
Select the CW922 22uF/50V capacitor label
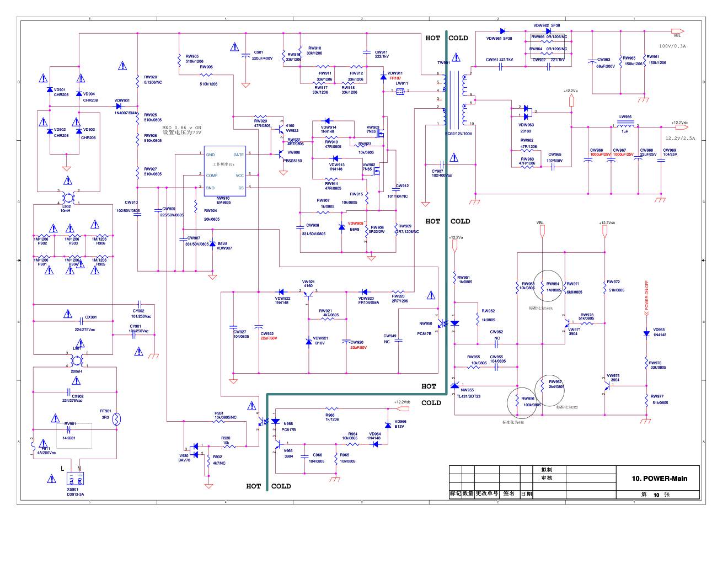click(269, 336)
